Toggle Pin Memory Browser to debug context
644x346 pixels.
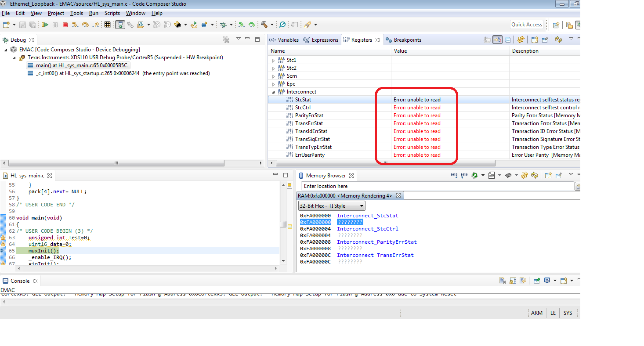pyautogui.click(x=558, y=175)
